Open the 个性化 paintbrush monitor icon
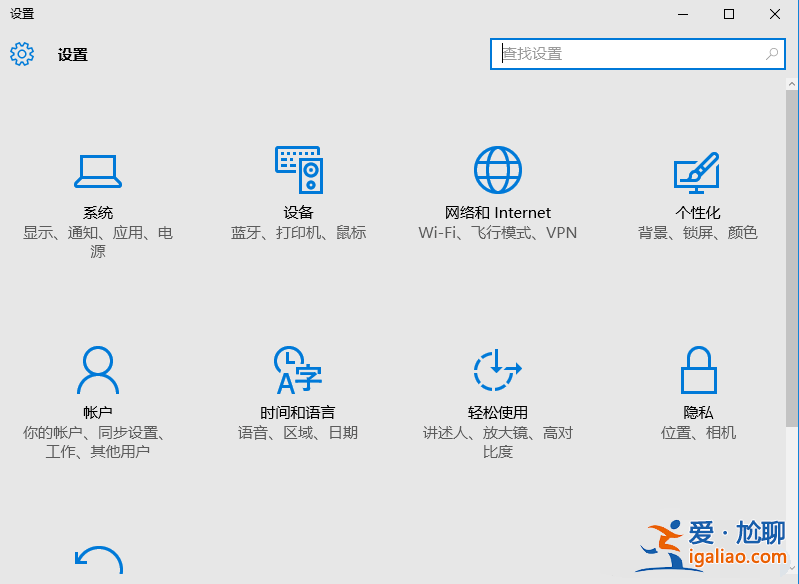 tap(697, 172)
